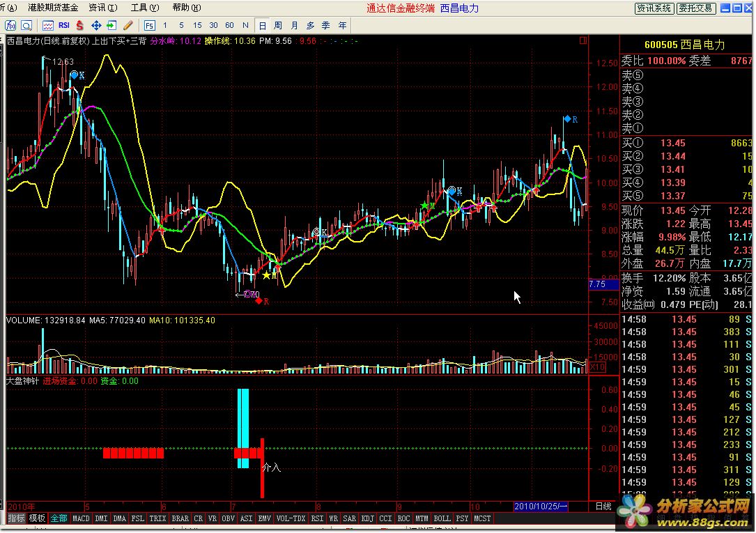Screen dimensions: 756x533
Task: Click the 日线 period label at bottom right
Action: coord(603,507)
